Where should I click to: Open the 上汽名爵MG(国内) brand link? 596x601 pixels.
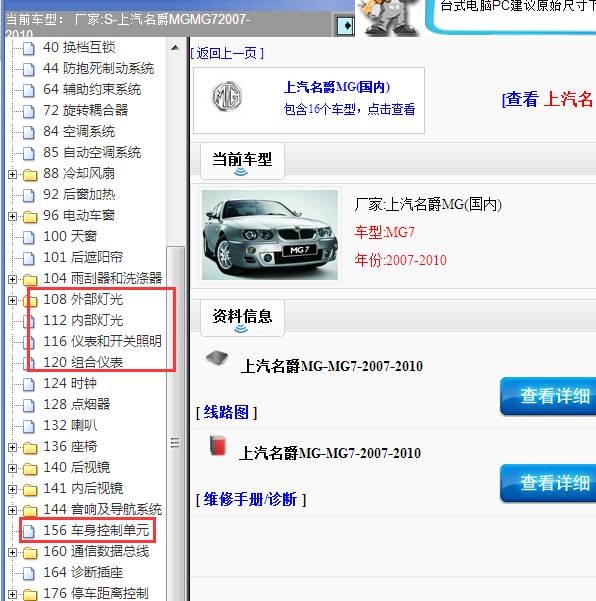click(337, 87)
